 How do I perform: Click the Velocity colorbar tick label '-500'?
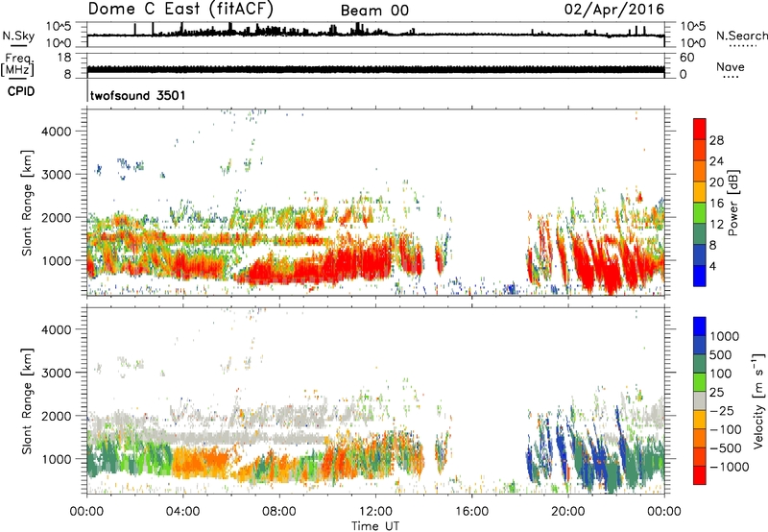coord(726,447)
